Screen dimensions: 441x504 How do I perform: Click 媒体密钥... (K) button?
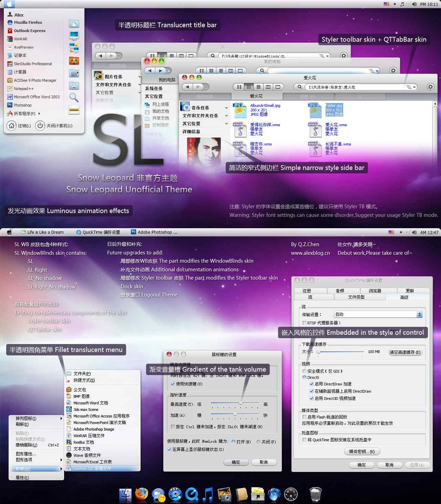click(x=362, y=452)
